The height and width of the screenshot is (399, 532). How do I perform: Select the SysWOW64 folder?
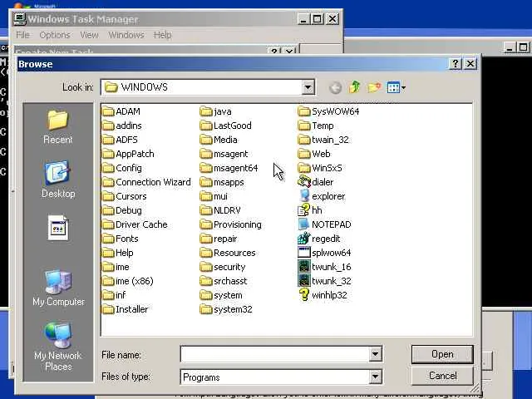point(328,111)
